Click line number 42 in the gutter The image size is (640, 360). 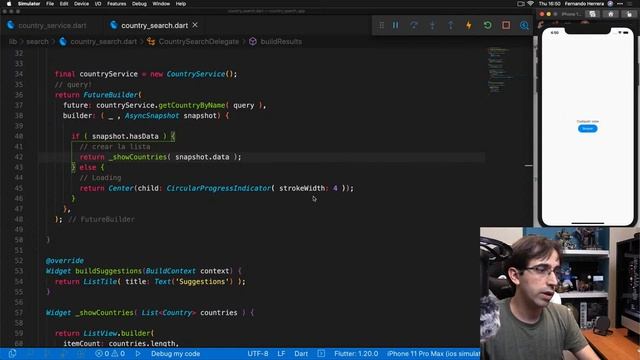19,157
